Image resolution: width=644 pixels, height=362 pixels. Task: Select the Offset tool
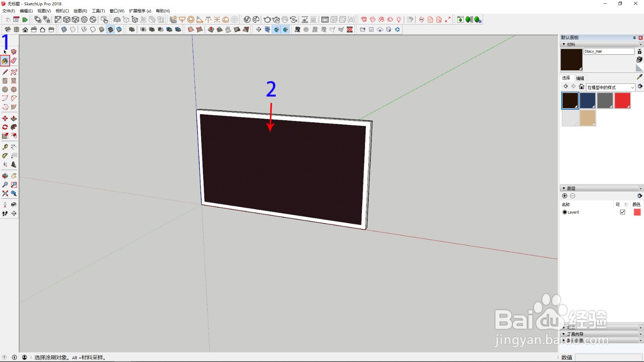14,136
